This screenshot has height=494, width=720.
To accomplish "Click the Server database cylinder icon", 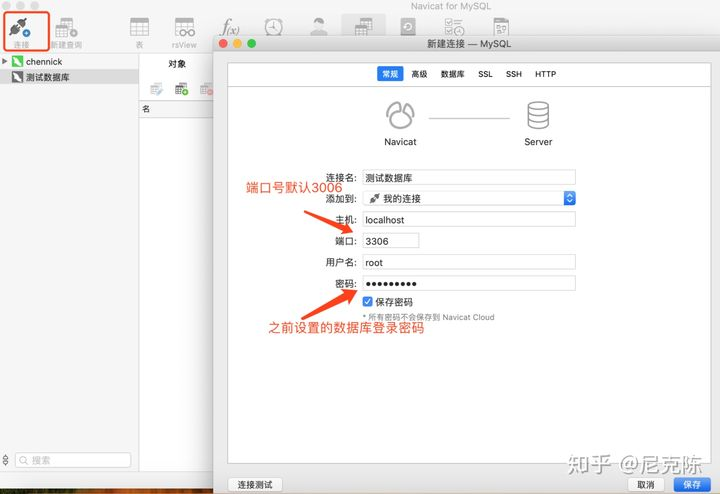I will click(538, 115).
